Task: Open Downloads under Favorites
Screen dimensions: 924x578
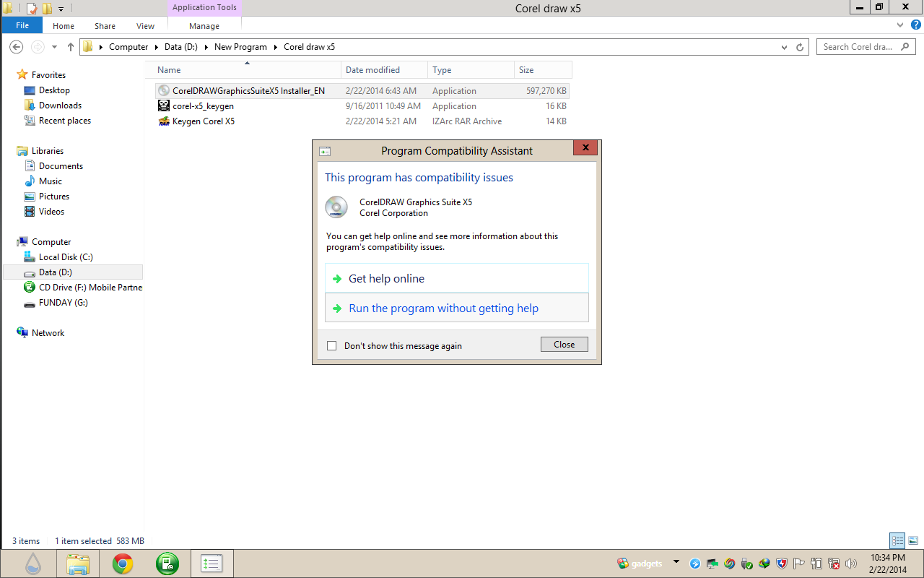Action: 60,105
